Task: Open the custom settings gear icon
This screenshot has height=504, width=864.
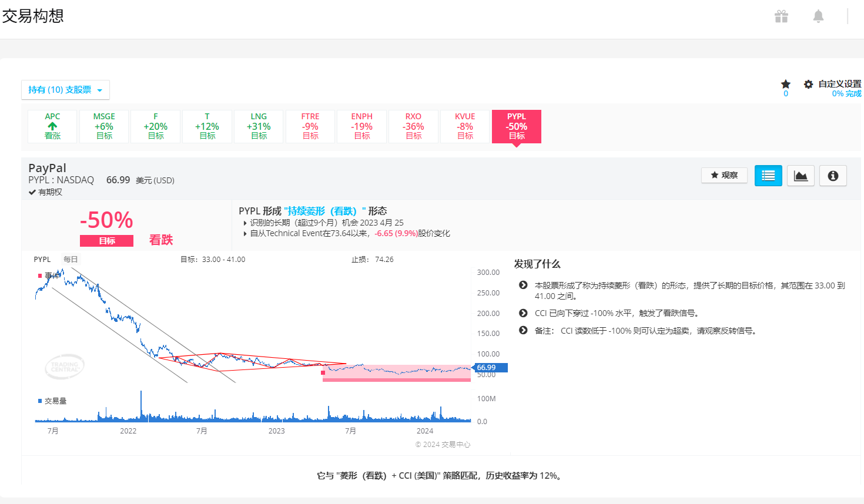Action: click(x=809, y=84)
